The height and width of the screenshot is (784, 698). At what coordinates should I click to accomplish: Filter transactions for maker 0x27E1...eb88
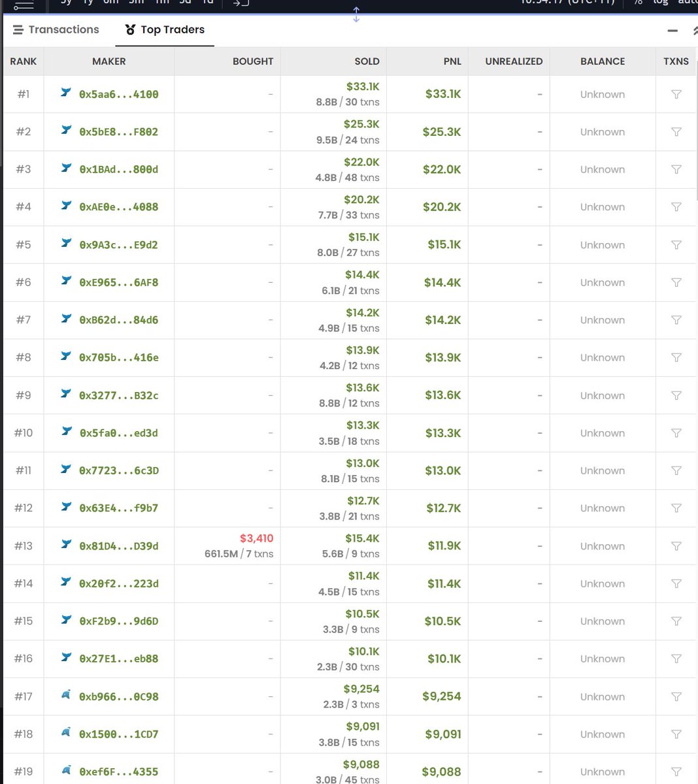pos(676,659)
